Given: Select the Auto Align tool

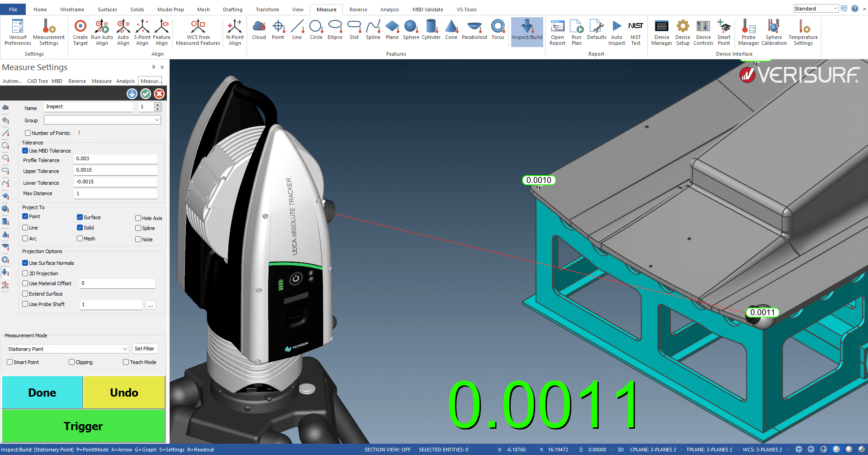Looking at the screenshot, I should coord(123,32).
